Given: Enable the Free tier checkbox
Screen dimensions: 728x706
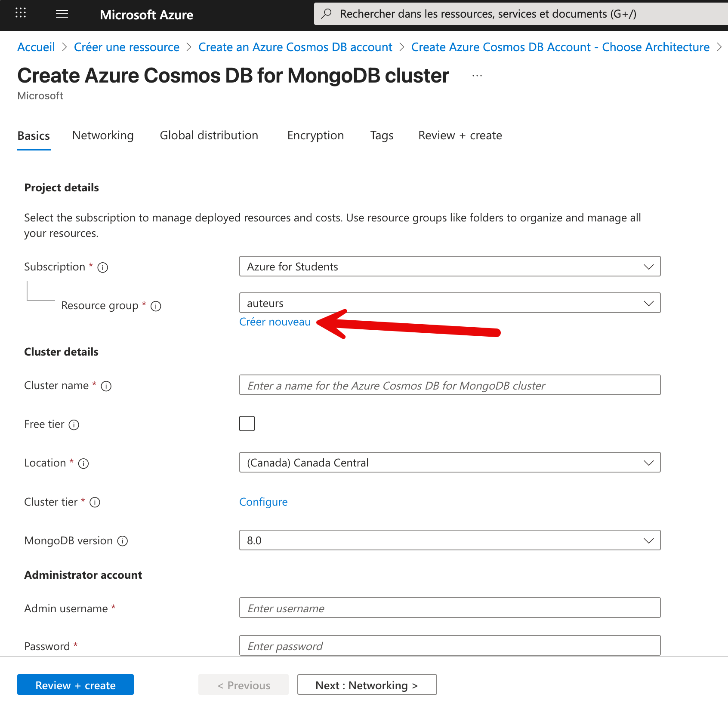Looking at the screenshot, I should [247, 424].
